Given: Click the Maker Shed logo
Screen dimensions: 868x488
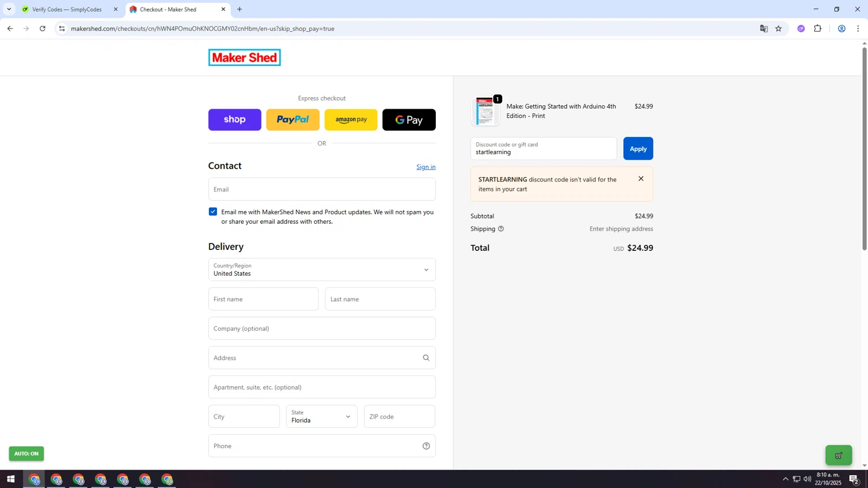Looking at the screenshot, I should pos(244,57).
